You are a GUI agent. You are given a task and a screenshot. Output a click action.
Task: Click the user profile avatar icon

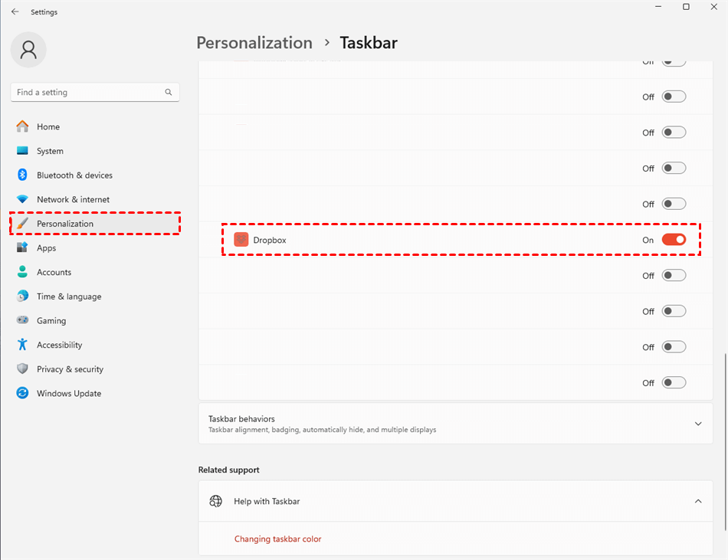[x=28, y=50]
